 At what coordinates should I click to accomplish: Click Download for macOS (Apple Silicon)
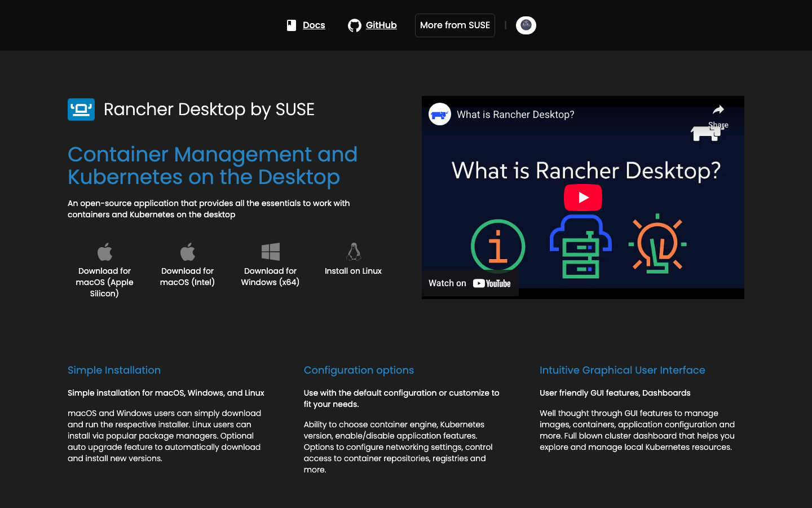(x=104, y=282)
